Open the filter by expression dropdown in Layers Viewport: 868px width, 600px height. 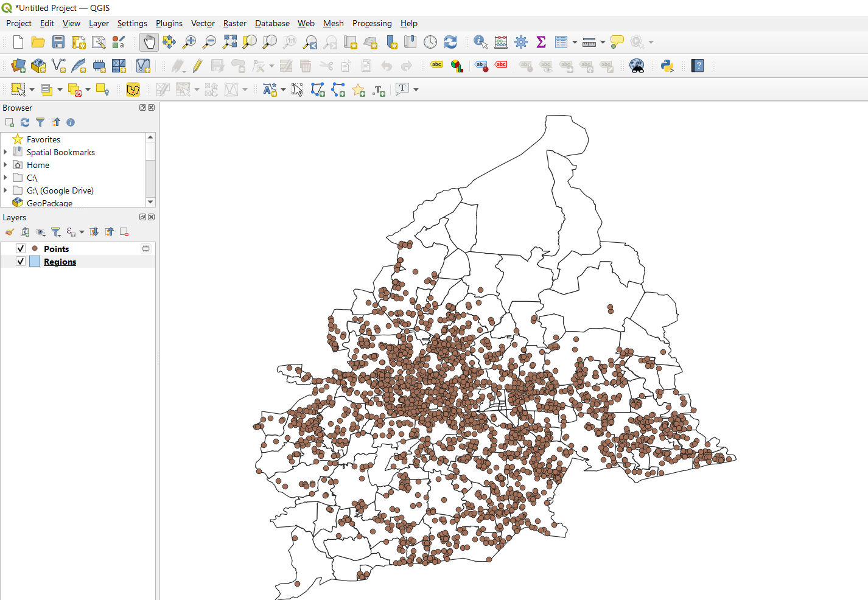click(x=82, y=232)
